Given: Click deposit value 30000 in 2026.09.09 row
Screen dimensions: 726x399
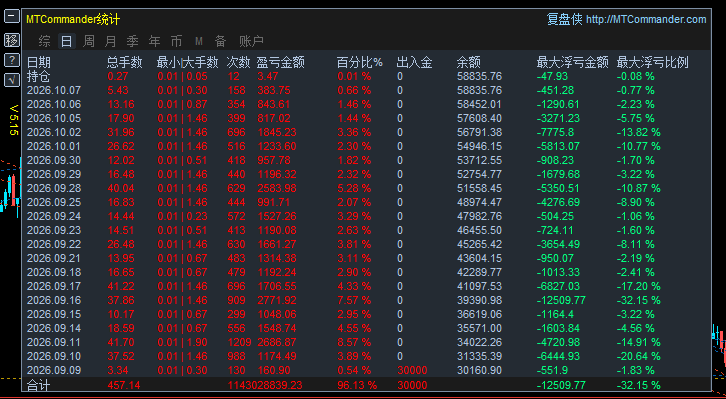Looking at the screenshot, I should pos(412,370).
